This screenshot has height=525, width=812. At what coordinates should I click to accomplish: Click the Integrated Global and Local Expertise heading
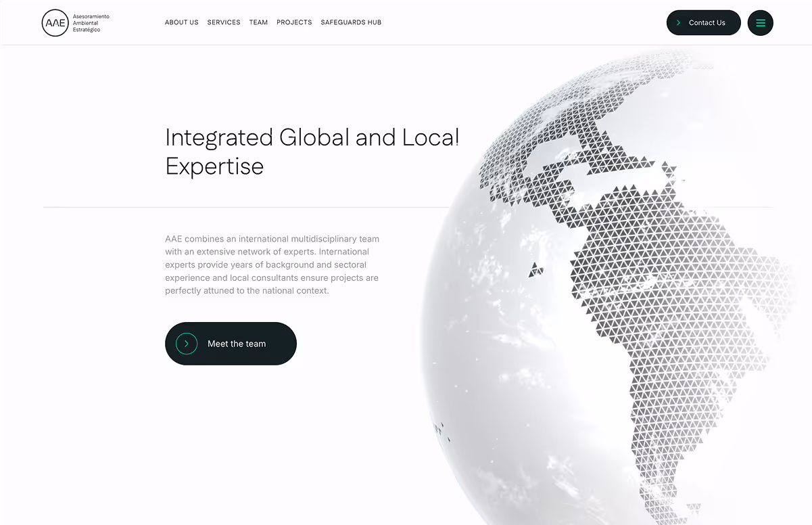tap(312, 152)
